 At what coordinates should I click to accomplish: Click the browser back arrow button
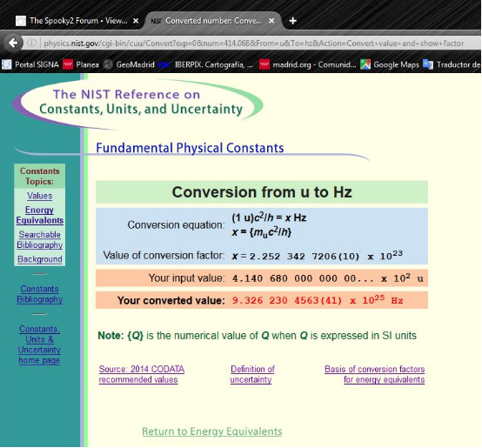[x=13, y=43]
